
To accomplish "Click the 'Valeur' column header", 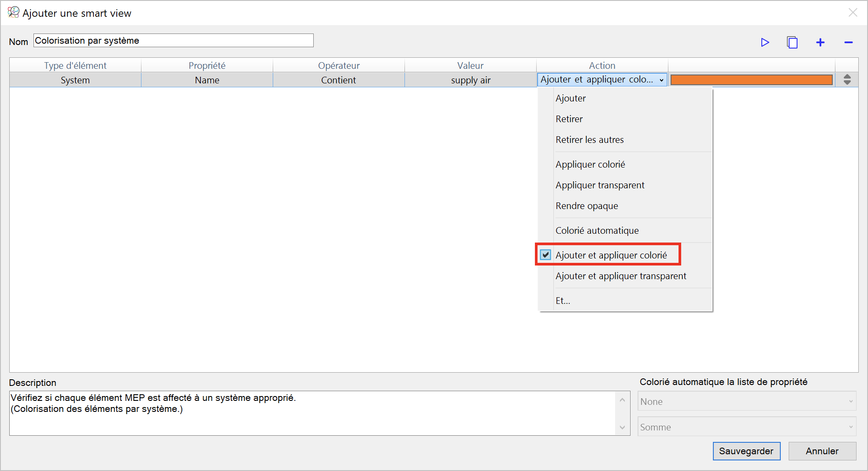I will tap(471, 65).
